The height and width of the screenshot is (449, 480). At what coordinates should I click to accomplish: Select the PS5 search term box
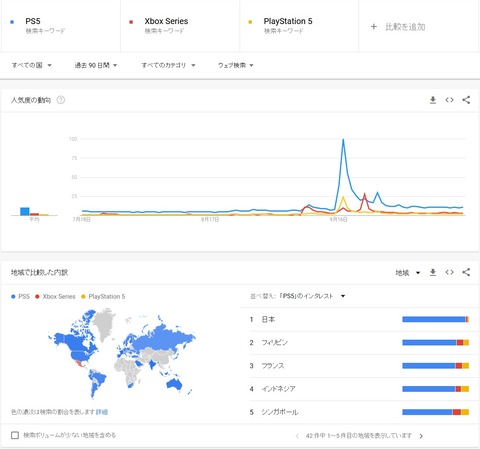61,26
